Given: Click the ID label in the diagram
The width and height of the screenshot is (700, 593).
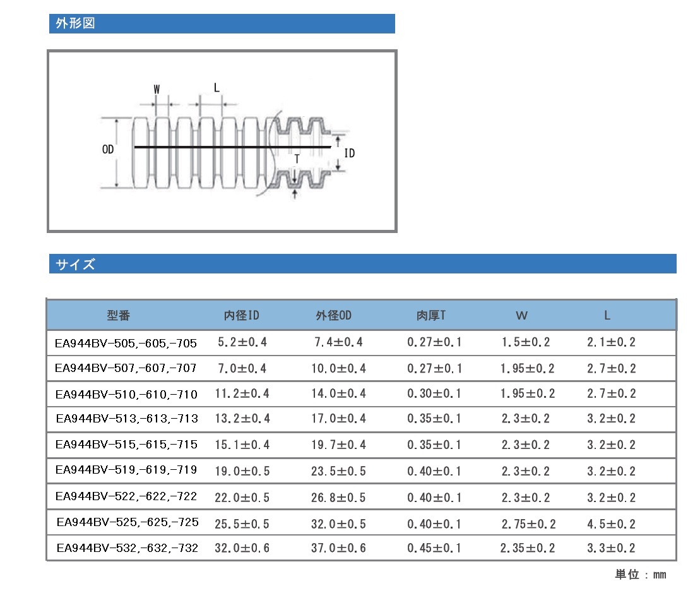Looking at the screenshot, I should (350, 153).
